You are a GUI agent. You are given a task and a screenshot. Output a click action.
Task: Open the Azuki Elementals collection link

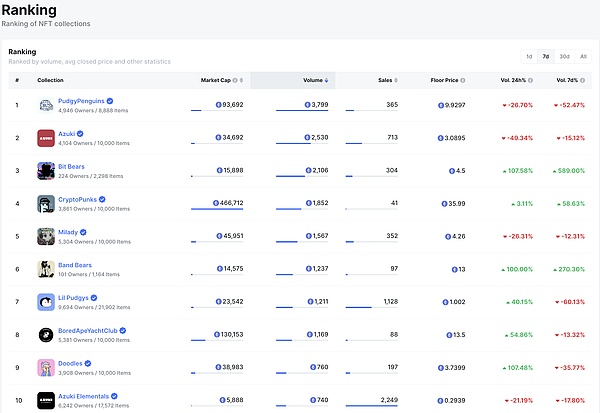pyautogui.click(x=83, y=396)
